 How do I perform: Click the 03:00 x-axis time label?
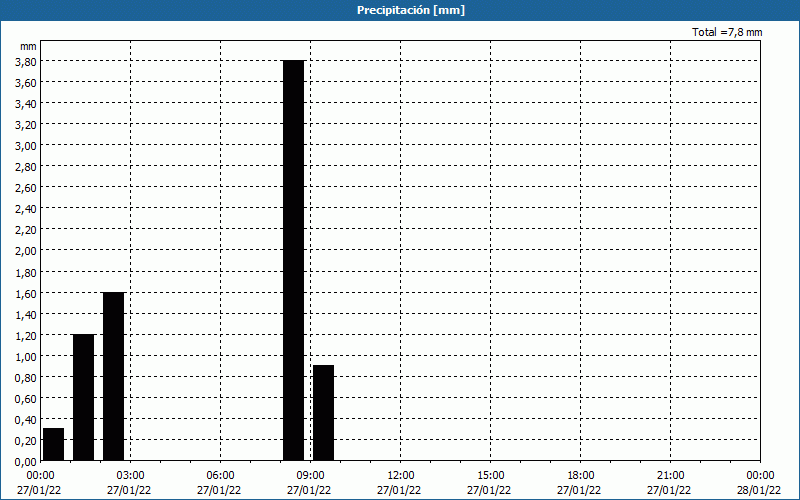tap(130, 476)
